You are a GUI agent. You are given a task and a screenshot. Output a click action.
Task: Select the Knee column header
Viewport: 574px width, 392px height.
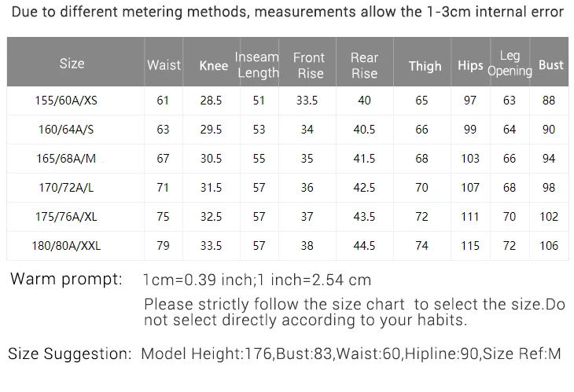pos(214,65)
